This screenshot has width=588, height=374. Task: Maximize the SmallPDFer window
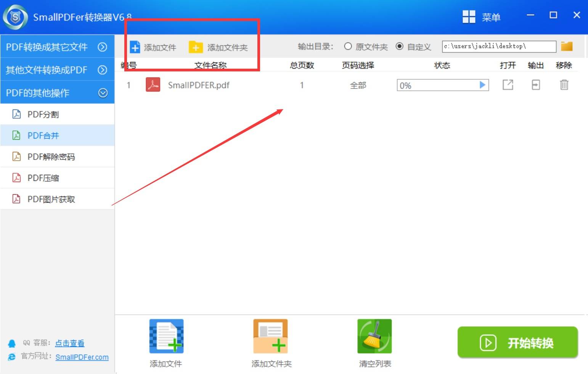(x=553, y=15)
